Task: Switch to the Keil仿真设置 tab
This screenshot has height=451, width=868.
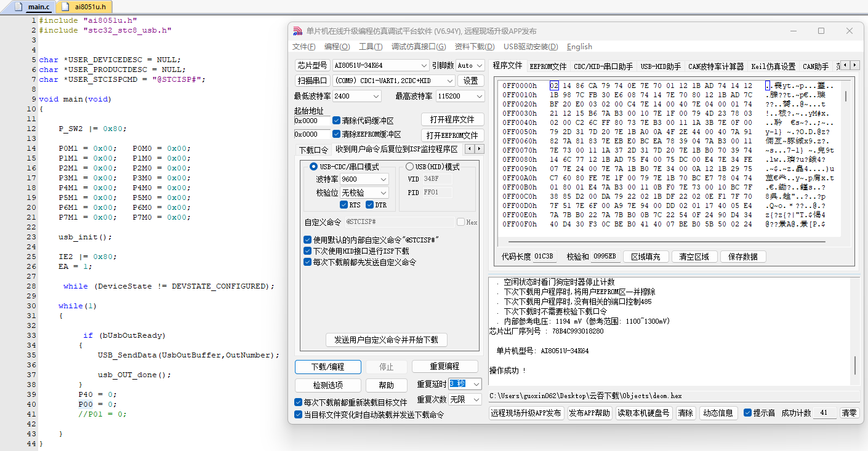Action: [x=773, y=66]
